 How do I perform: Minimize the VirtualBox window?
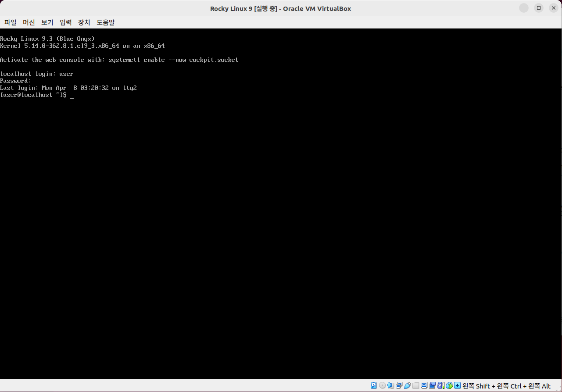coord(524,8)
